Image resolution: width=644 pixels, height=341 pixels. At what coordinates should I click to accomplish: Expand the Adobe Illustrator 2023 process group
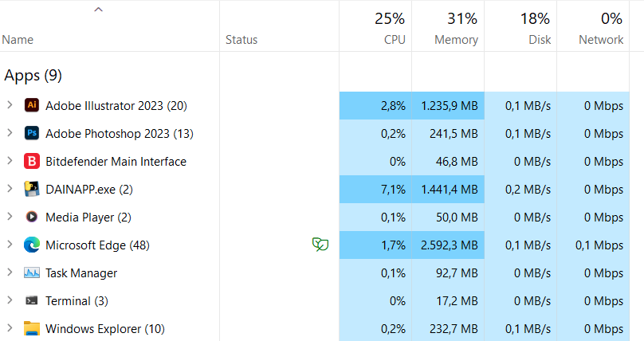point(10,105)
